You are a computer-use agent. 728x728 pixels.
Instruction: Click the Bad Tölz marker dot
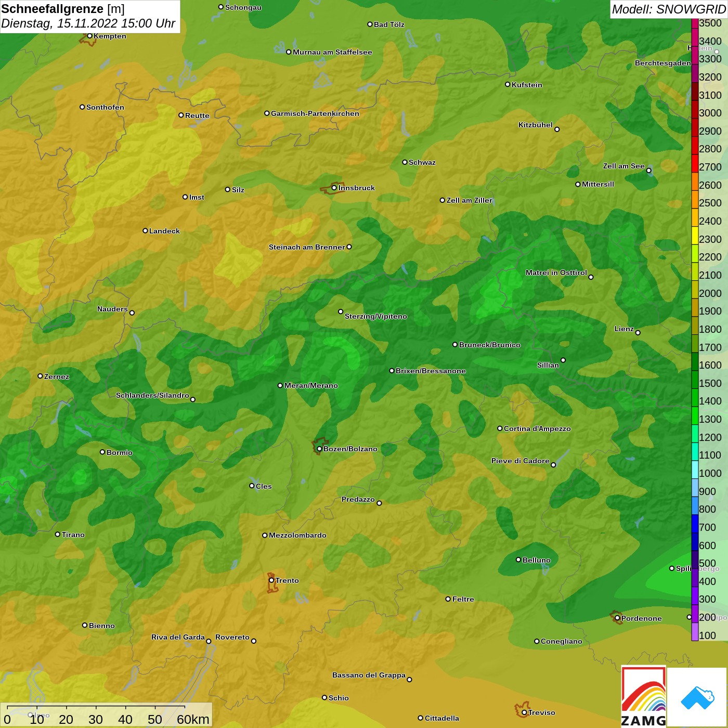370,24
